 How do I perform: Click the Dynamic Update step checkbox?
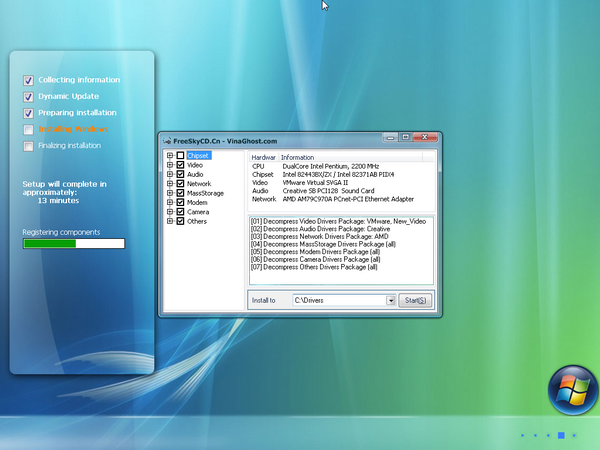(x=28, y=97)
